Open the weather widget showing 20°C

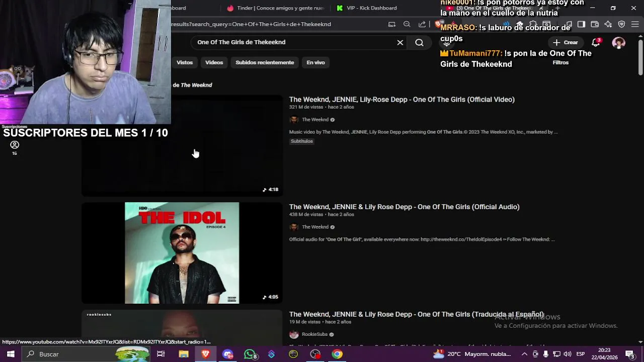pyautogui.click(x=472, y=354)
